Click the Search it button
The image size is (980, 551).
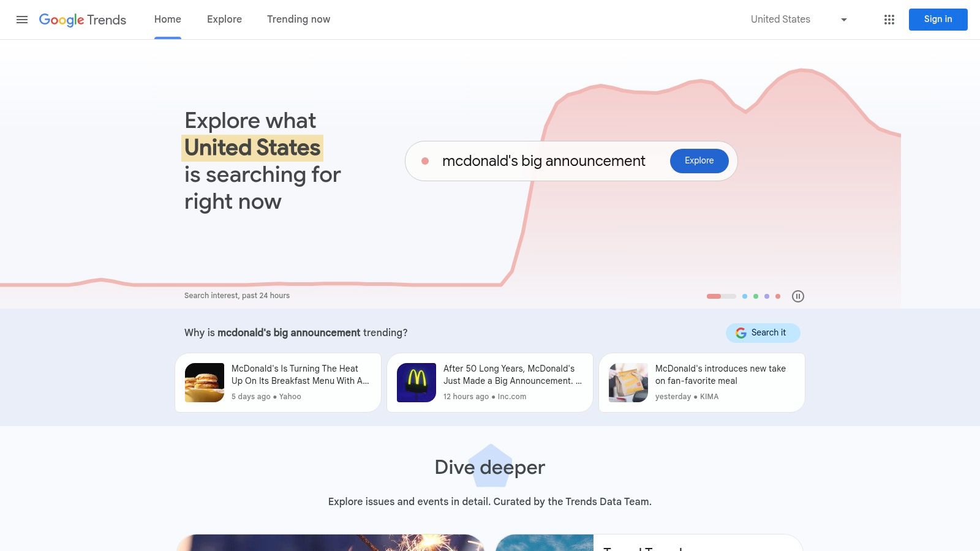click(x=763, y=333)
